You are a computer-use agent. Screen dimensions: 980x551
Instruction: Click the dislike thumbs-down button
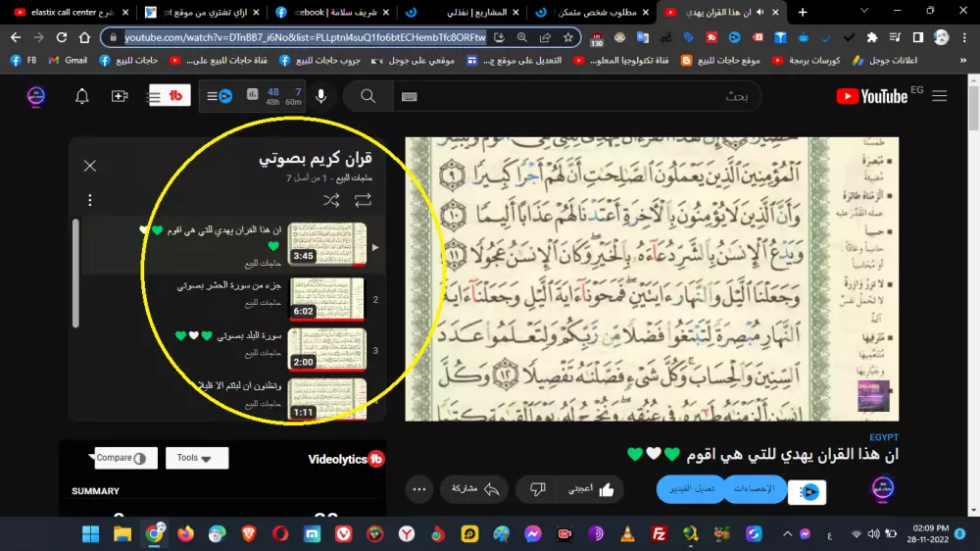[537, 489]
